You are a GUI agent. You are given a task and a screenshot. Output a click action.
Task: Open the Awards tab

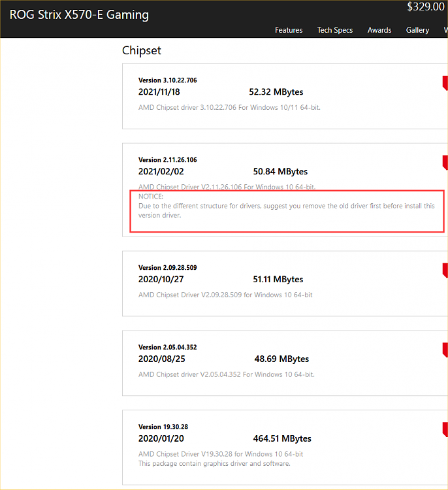379,30
